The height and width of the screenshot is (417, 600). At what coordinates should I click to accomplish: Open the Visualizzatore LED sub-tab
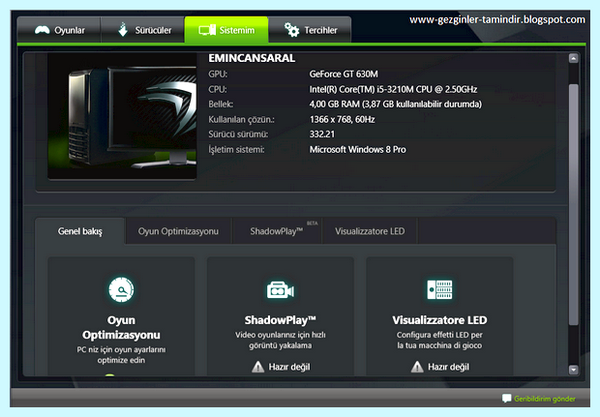pos(370,231)
